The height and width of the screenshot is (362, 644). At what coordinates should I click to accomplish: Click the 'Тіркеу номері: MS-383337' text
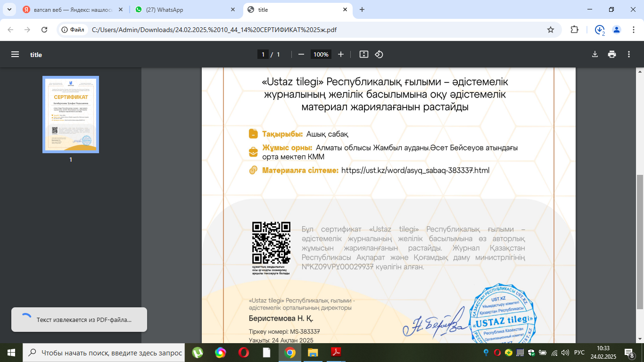click(284, 332)
